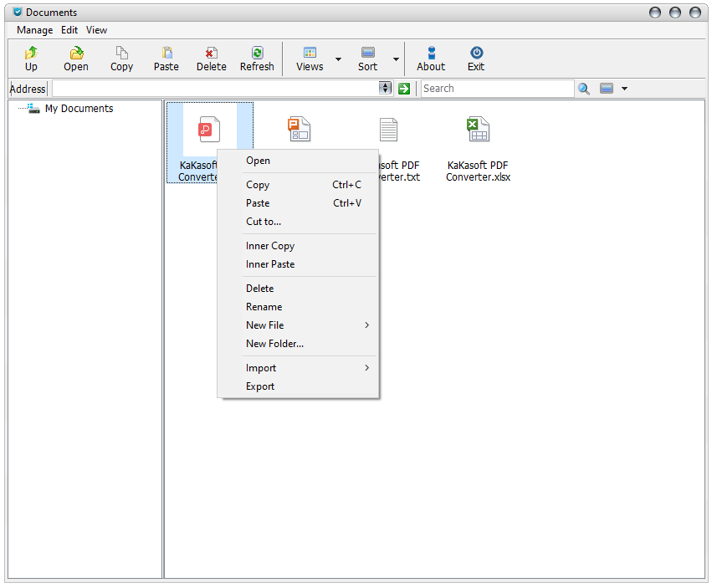Screen dimensions: 712x588
Task: Open the About toolbar icon
Action: coord(432,53)
